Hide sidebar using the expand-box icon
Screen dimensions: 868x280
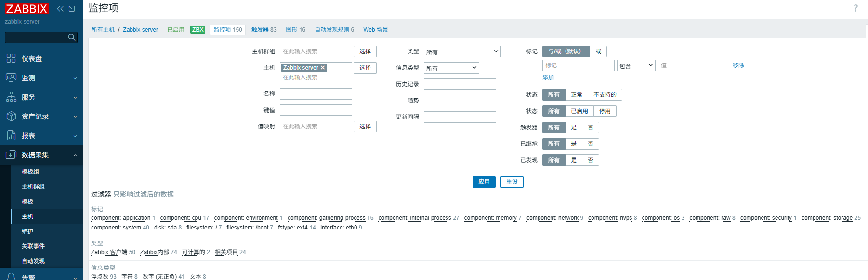pos(72,9)
